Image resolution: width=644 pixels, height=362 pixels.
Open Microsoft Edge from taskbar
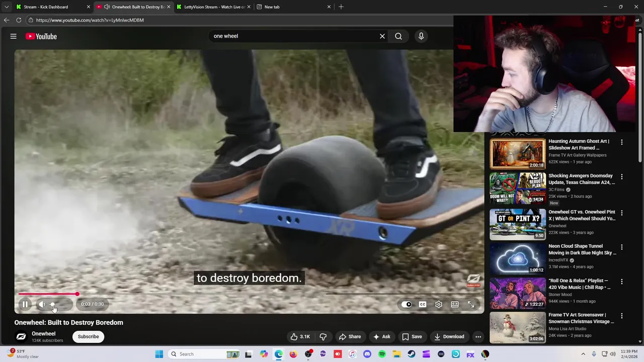(x=278, y=354)
